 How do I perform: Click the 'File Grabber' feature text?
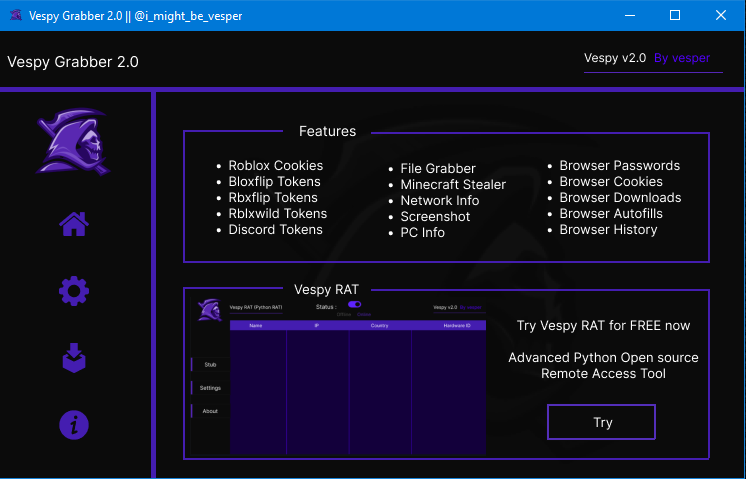click(x=438, y=168)
